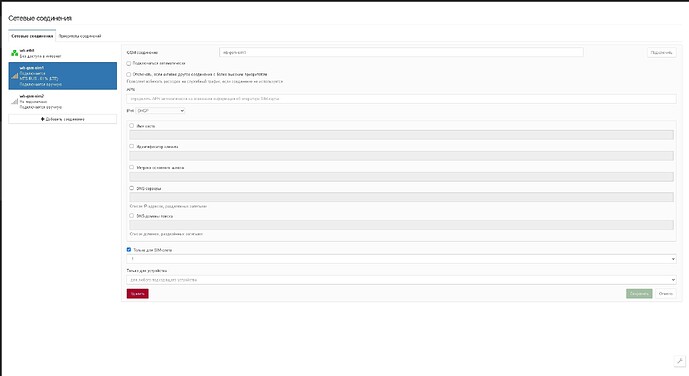Switch to the 'Приоритеты соединений' tab
This screenshot has width=689, height=376.
(80, 36)
